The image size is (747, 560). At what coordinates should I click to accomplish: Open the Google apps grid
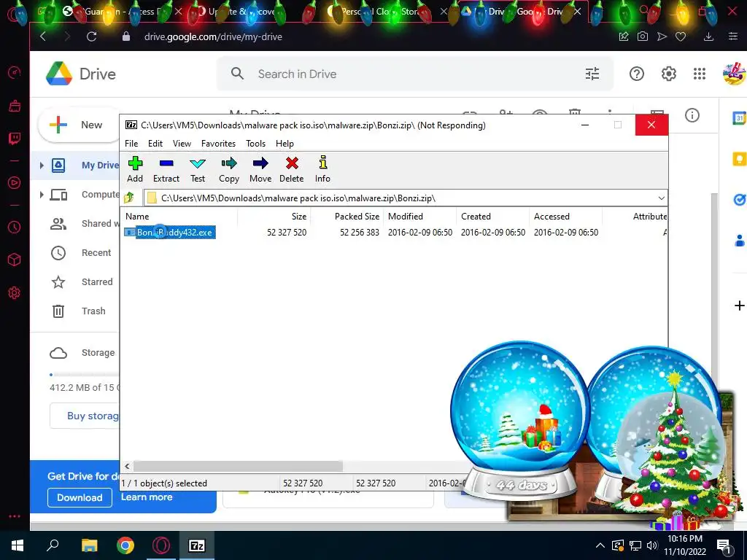700,74
